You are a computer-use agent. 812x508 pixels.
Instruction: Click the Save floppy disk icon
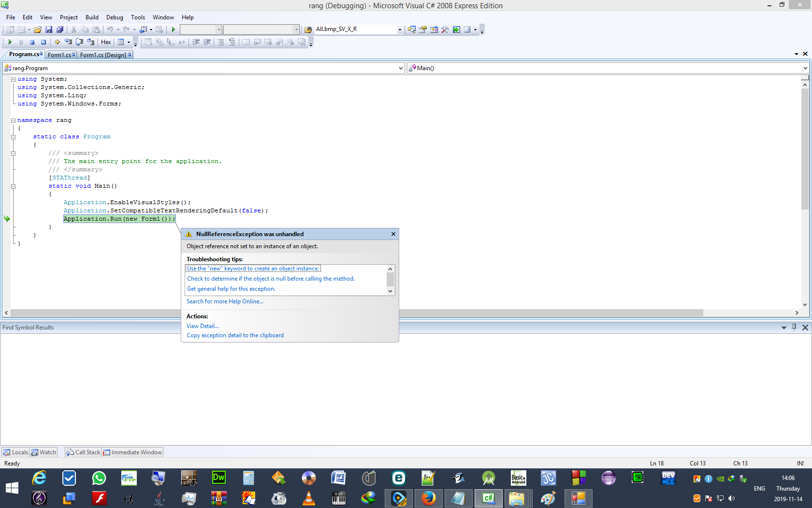click(x=49, y=30)
